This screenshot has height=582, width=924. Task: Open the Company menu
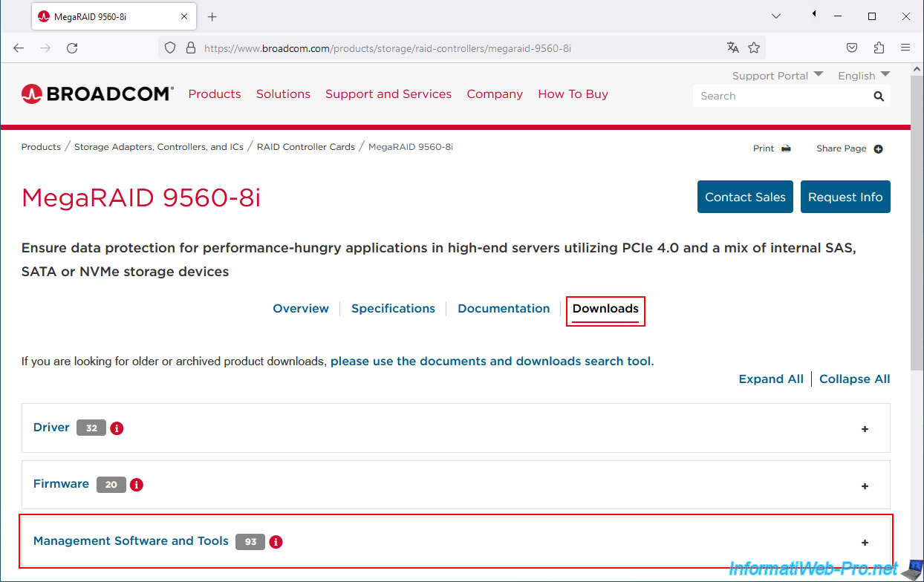495,94
